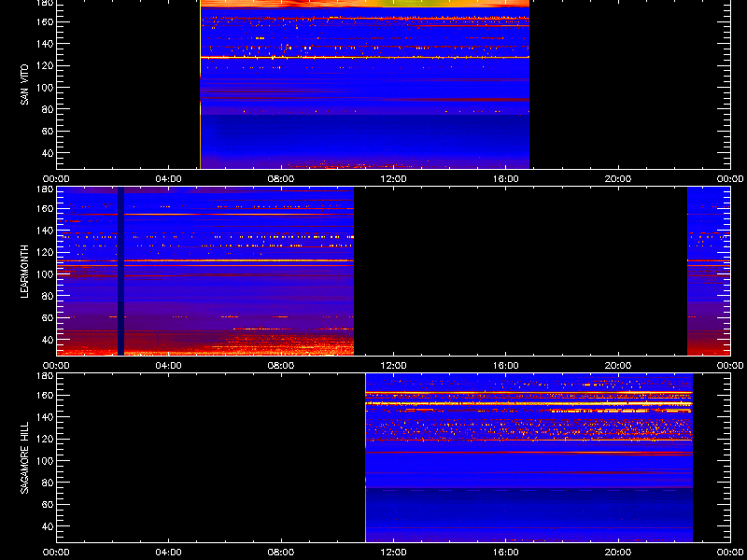The height and width of the screenshot is (560, 747).
Task: Click 20:00 time label under Sagamore Hill plot
Action: 618,553
